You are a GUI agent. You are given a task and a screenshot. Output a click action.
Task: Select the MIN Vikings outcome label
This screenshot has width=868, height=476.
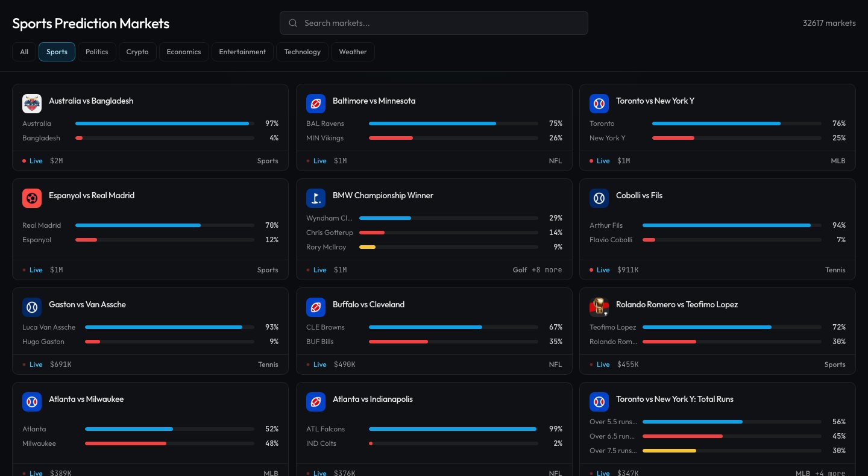click(324, 138)
